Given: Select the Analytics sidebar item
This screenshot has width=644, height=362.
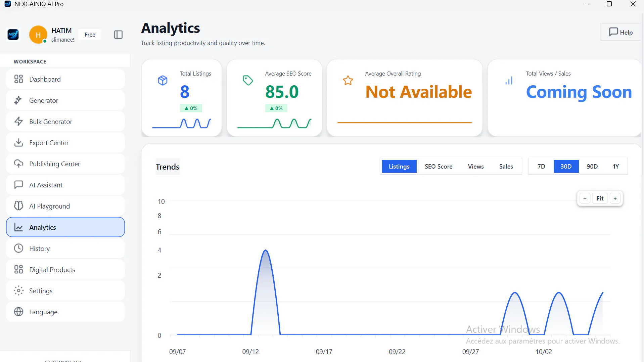Looking at the screenshot, I should coord(65,227).
